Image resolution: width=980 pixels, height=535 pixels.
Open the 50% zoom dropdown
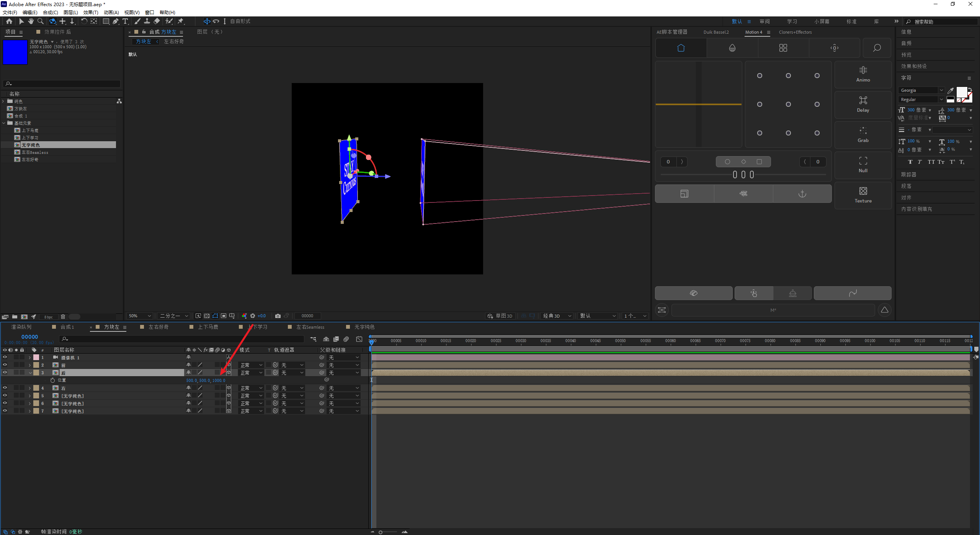[x=140, y=316]
